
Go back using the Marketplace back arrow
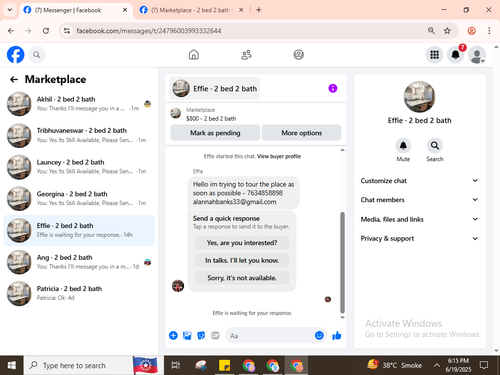coord(14,79)
